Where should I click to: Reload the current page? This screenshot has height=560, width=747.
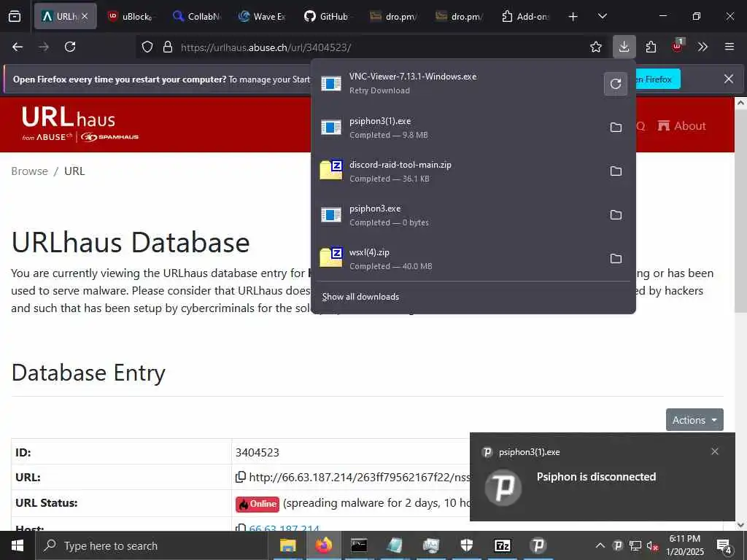tap(70, 47)
